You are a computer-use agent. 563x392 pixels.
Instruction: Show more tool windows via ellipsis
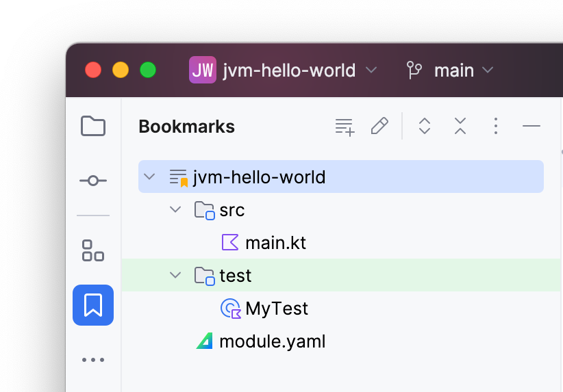point(93,360)
